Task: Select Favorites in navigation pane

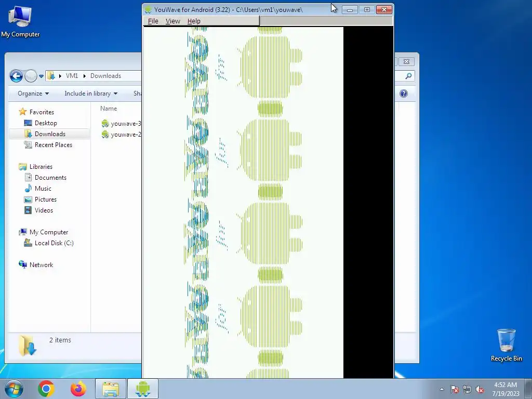Action: pyautogui.click(x=42, y=112)
